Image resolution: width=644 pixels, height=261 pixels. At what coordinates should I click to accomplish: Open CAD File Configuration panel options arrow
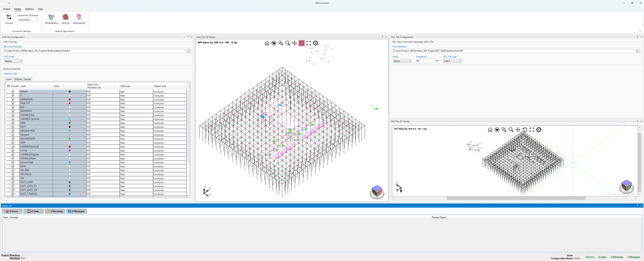[x=185, y=37]
